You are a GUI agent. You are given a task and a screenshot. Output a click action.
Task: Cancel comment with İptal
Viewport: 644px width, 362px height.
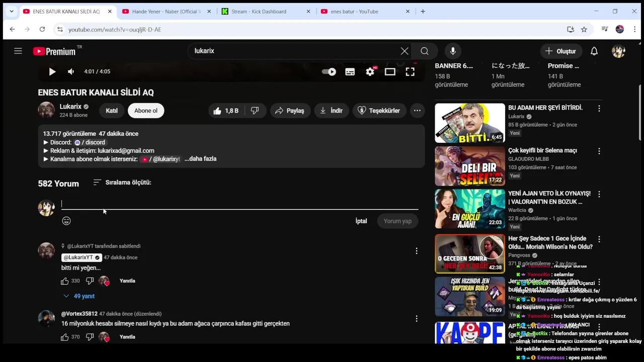(x=361, y=221)
